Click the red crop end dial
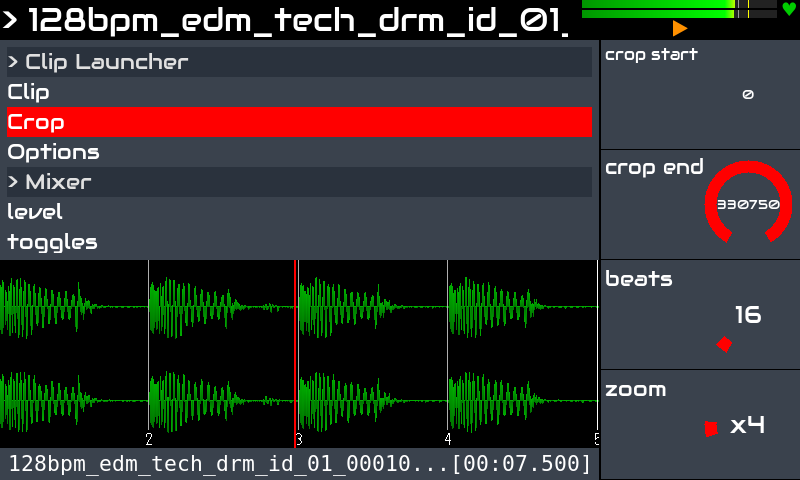 click(x=748, y=202)
